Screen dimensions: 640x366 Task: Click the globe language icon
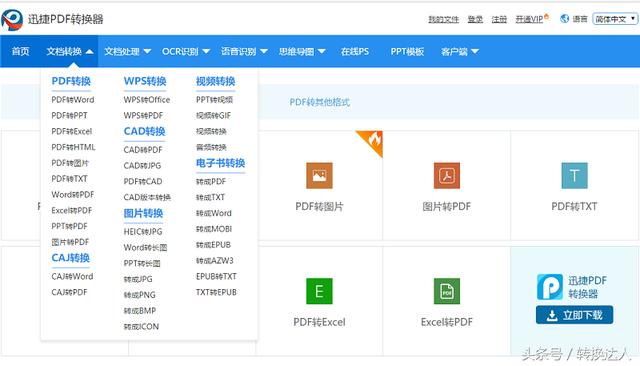coord(564,18)
